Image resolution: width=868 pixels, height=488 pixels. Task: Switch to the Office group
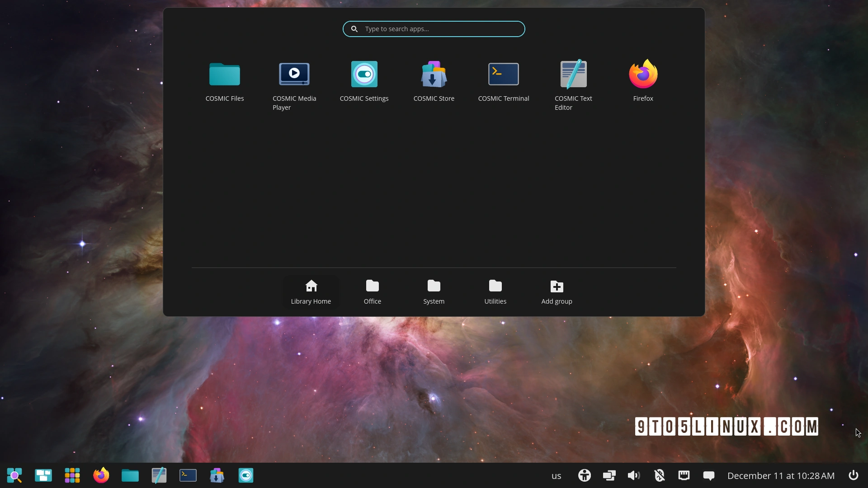coord(373,292)
